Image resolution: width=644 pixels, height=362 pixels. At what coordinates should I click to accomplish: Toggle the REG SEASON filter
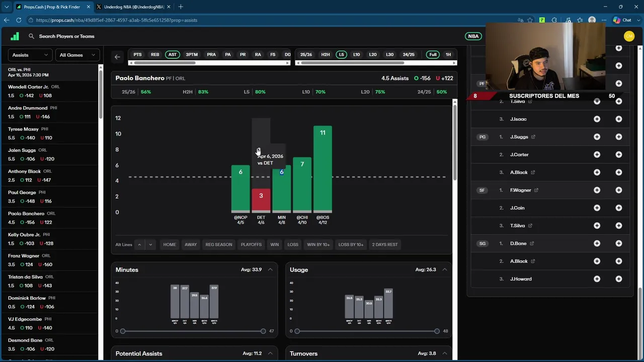click(x=219, y=244)
